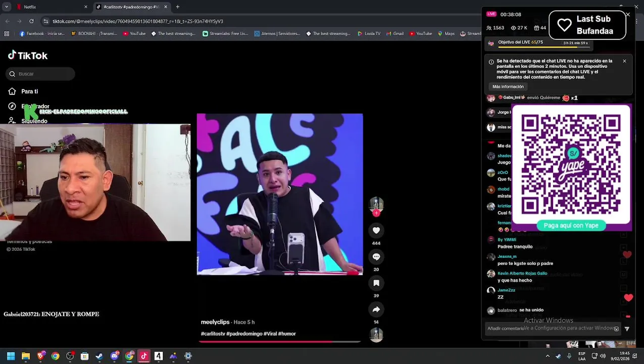Open File Explorer from taskbar

coord(26,356)
